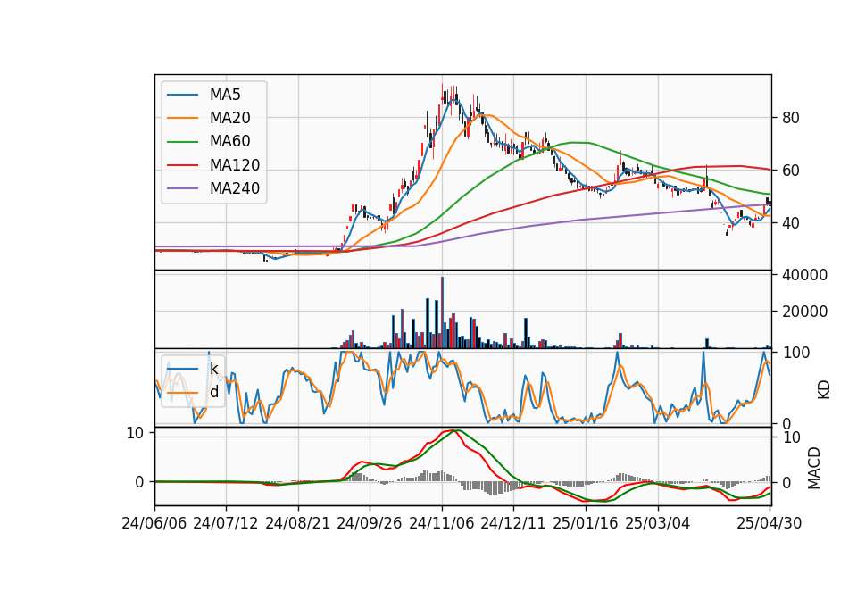Screen dimensions: 857x616
Task: Click the MA120 legend label
Action: [235, 165]
